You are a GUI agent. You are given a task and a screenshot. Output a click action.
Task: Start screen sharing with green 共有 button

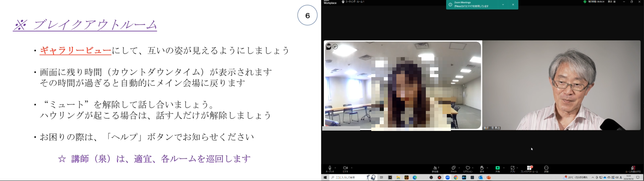click(x=498, y=169)
